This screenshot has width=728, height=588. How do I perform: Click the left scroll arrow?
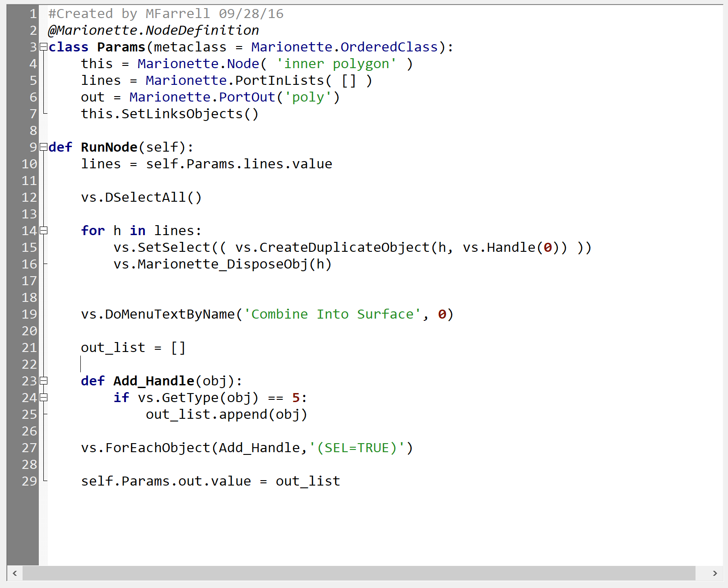tap(15, 573)
